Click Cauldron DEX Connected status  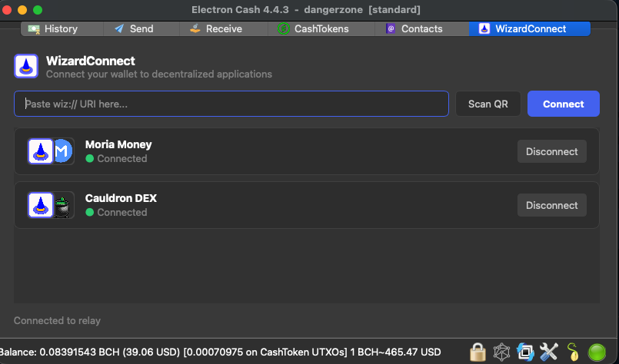tap(116, 212)
